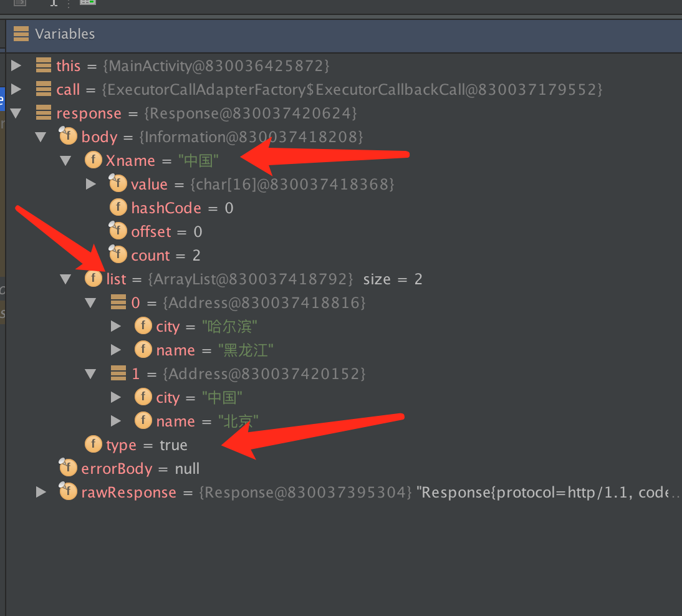Viewport: 682px width, 616px height.
Task: Click the array element icon for index 0
Action: [118, 302]
